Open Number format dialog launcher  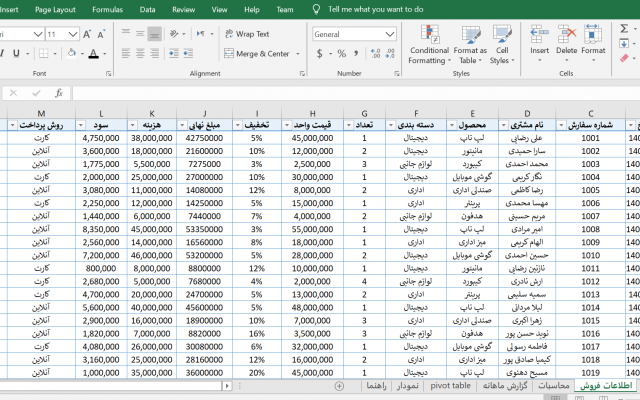pos(397,74)
